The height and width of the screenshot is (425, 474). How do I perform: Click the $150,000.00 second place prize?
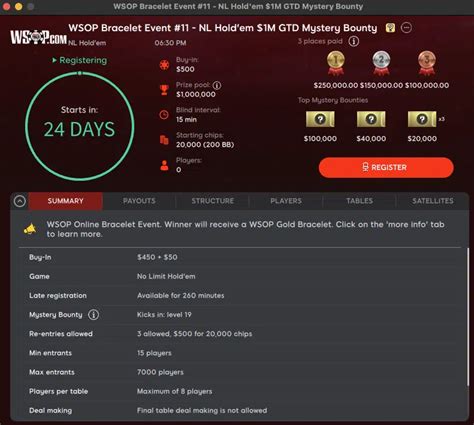[381, 85]
